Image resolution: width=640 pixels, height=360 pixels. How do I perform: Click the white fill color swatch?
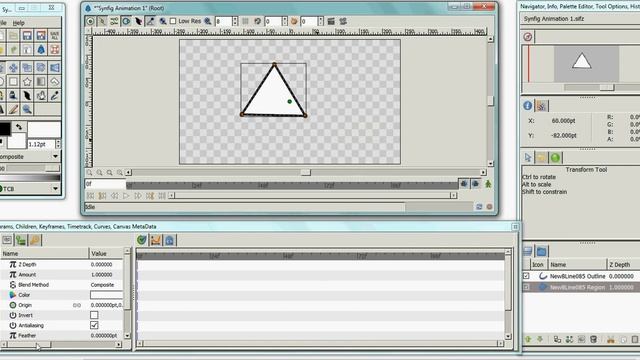[17, 141]
